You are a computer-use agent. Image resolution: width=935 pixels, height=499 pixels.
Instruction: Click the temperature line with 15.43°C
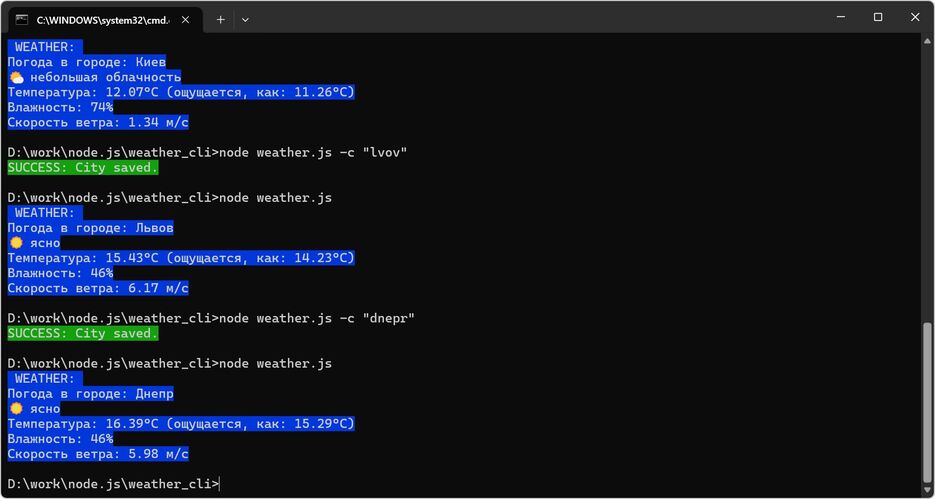(x=181, y=258)
